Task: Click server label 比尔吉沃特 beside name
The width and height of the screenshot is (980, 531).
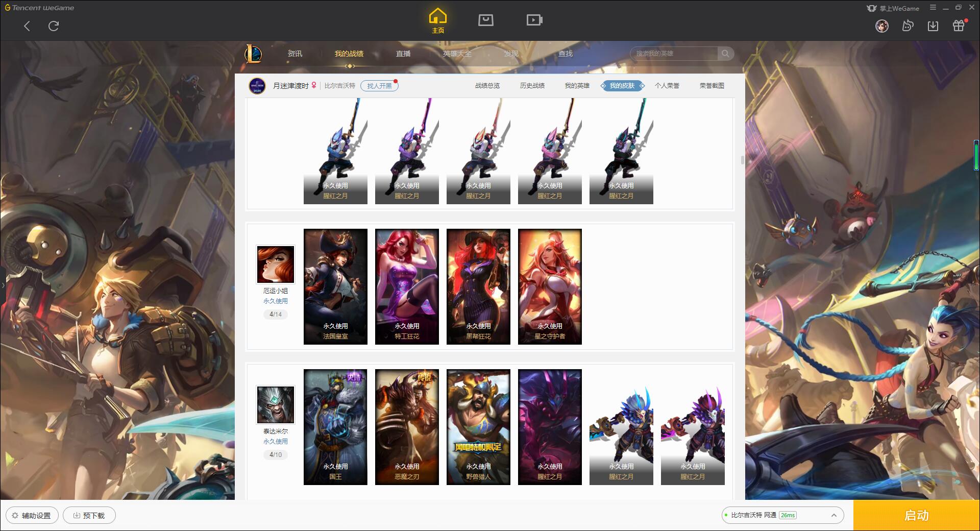Action: click(340, 86)
